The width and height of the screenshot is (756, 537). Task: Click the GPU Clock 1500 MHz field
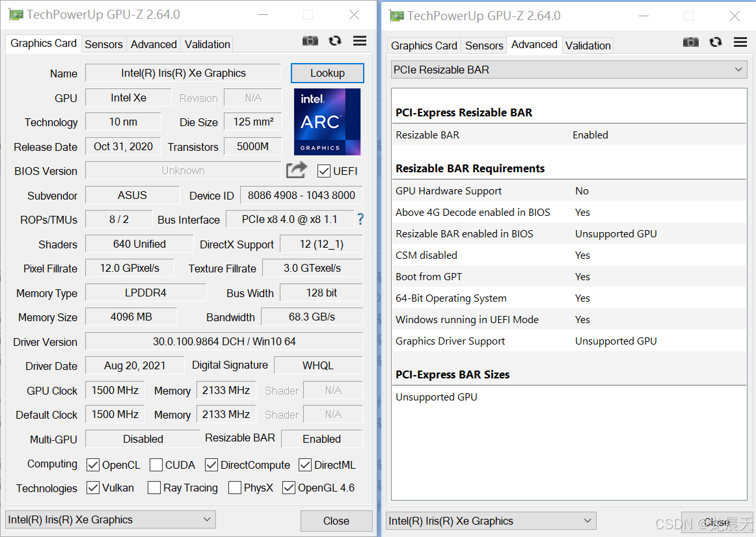[x=115, y=390]
